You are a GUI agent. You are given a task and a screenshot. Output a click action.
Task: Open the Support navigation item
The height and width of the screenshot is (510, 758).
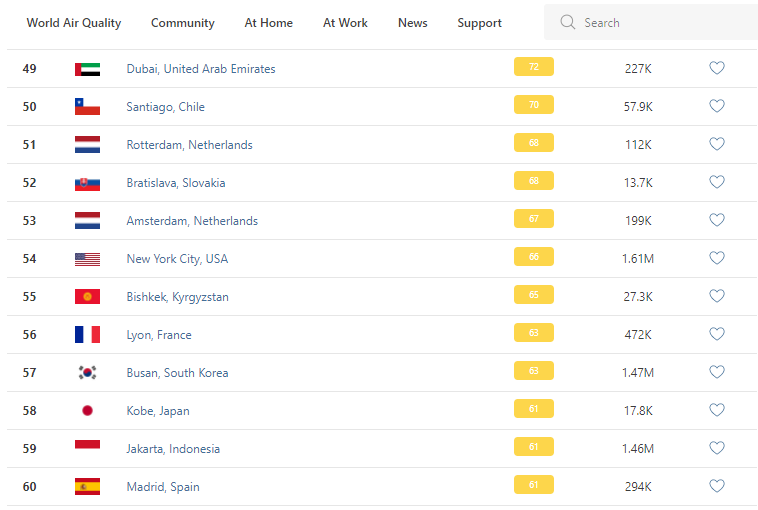click(480, 23)
